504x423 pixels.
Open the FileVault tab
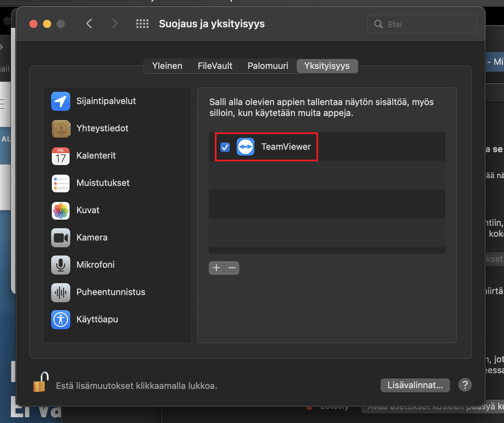215,66
